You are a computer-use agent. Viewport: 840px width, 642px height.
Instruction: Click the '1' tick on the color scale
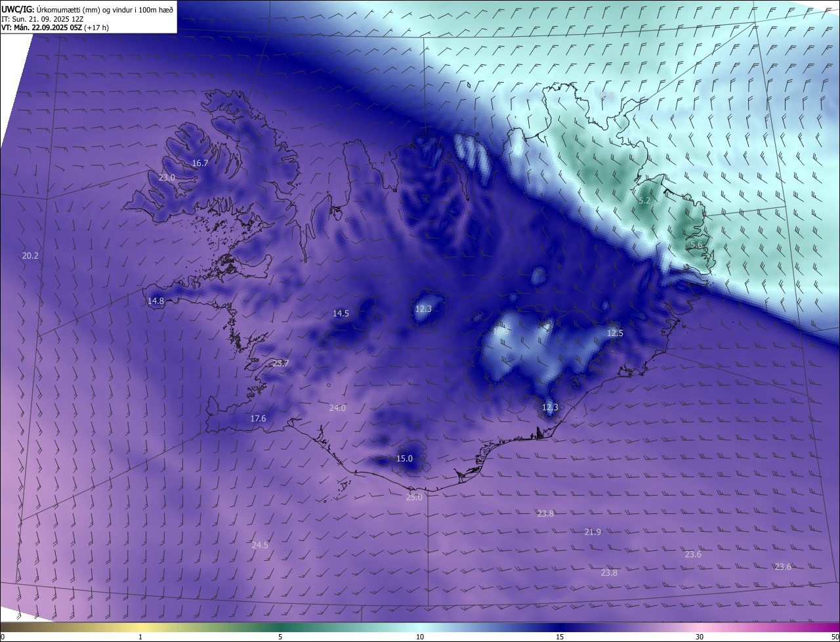tap(140, 637)
